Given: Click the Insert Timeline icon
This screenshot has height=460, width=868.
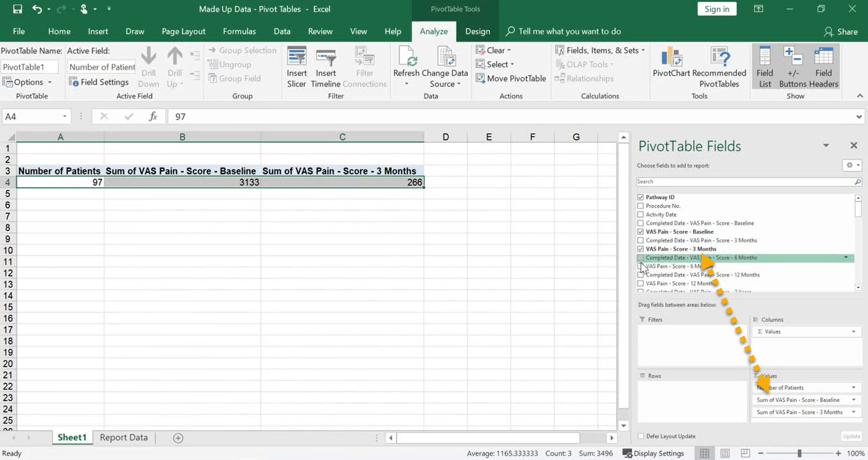Looking at the screenshot, I should pyautogui.click(x=326, y=57).
